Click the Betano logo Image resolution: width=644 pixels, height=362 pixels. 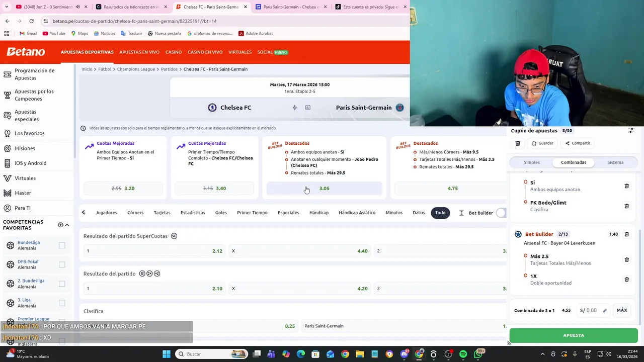[x=26, y=52]
